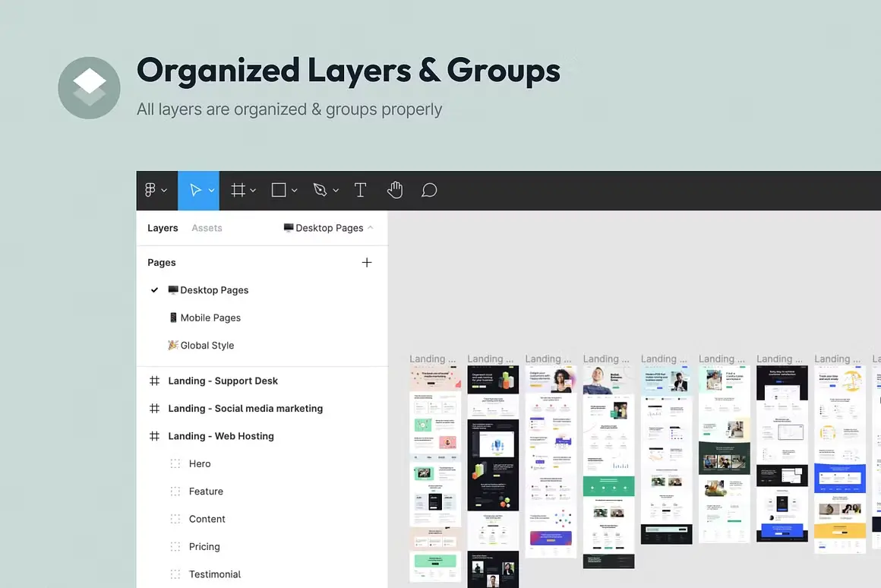881x588 pixels.
Task: Collapse the Desktop Pages page selector
Action: tap(370, 228)
